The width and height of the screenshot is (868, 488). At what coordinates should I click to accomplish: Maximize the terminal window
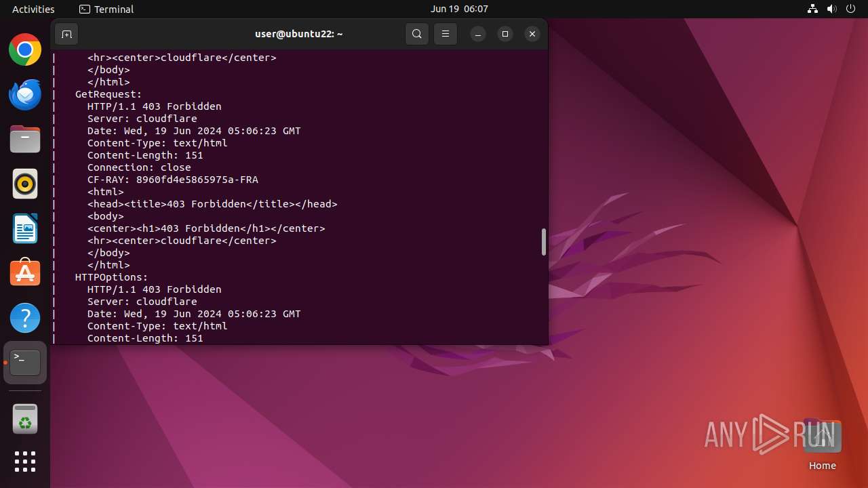[x=505, y=34]
